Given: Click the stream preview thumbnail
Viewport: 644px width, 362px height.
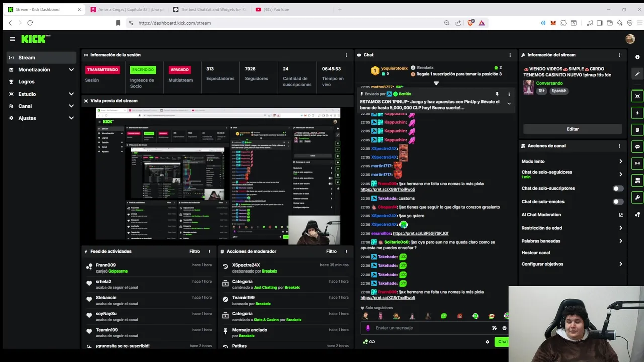Looking at the screenshot, I should click(x=218, y=176).
